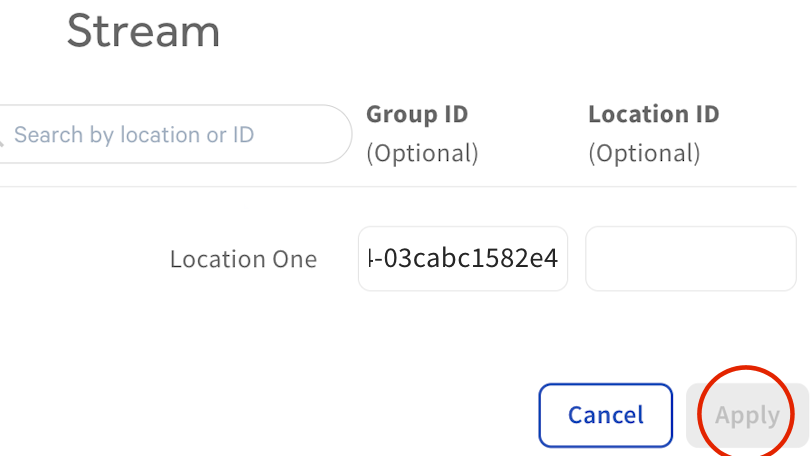Viewport: 812px width, 456px height.
Task: Click the Location One text
Action: [243, 260]
